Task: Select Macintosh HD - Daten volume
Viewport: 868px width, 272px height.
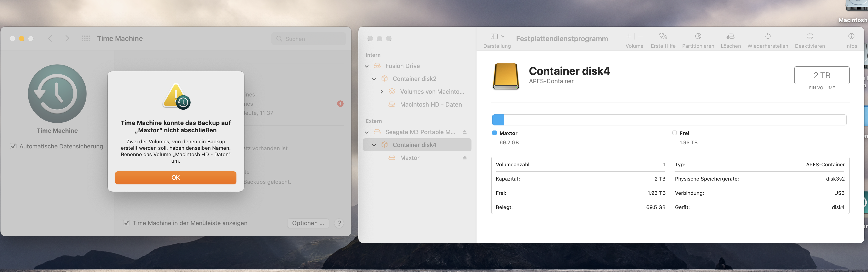Action: (431, 104)
